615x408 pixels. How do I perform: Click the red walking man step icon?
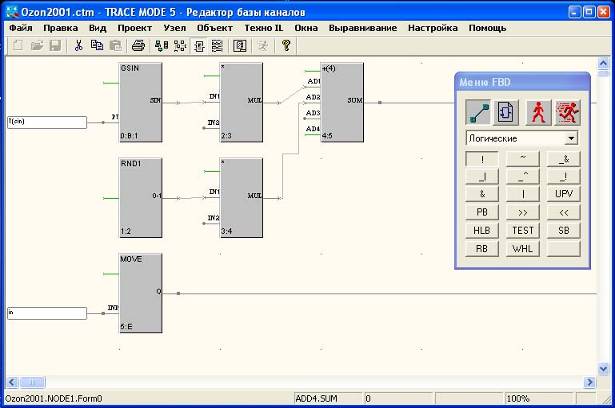[539, 113]
